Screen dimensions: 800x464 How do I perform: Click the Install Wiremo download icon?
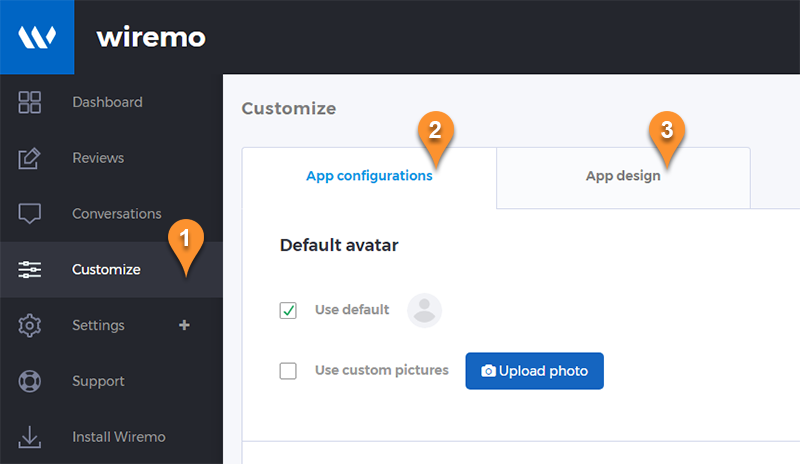pos(30,437)
